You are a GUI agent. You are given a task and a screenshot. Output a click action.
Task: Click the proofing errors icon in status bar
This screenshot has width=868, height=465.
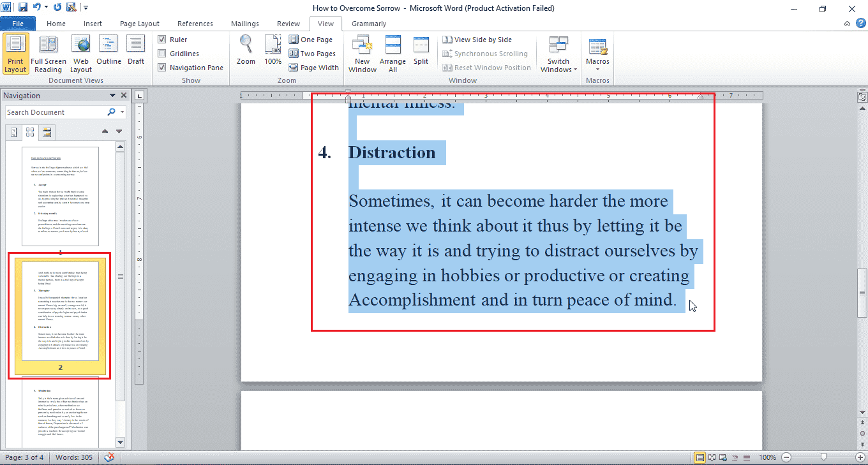[109, 457]
